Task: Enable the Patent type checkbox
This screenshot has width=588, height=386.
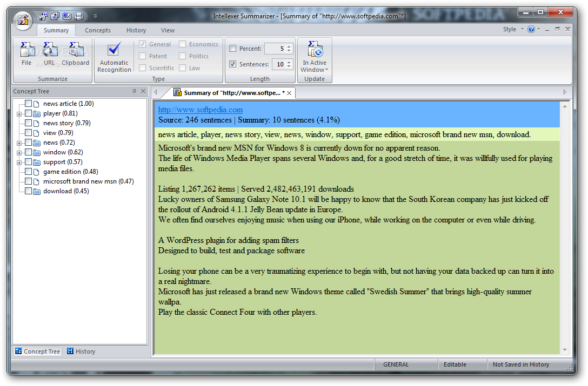Action: coord(143,56)
